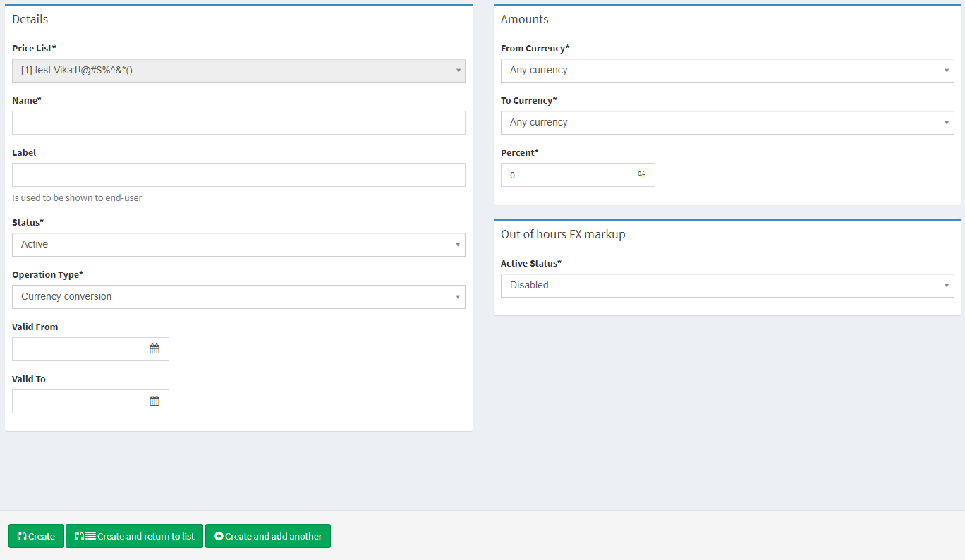
Task: Click the Valid To date field
Action: (x=76, y=401)
